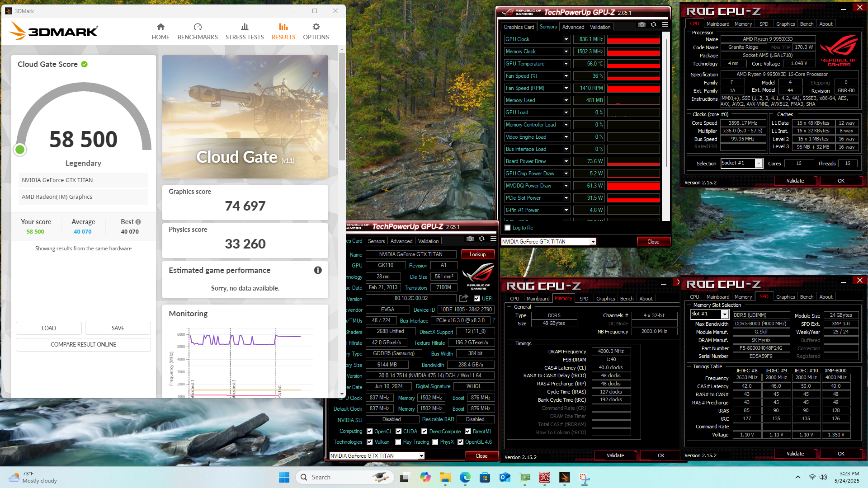The height and width of the screenshot is (488, 868).
Task: Take screenshot in GPU-Z Sensors window
Action: (642, 24)
